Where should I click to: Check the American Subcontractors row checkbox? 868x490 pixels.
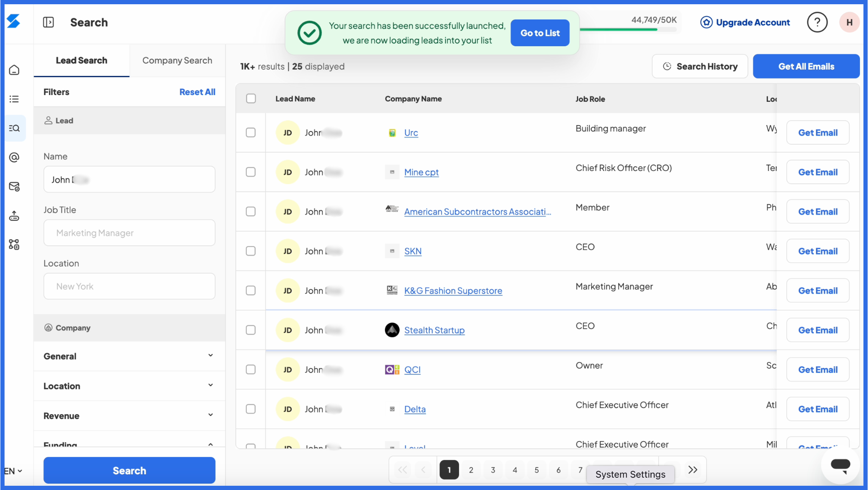pyautogui.click(x=251, y=211)
